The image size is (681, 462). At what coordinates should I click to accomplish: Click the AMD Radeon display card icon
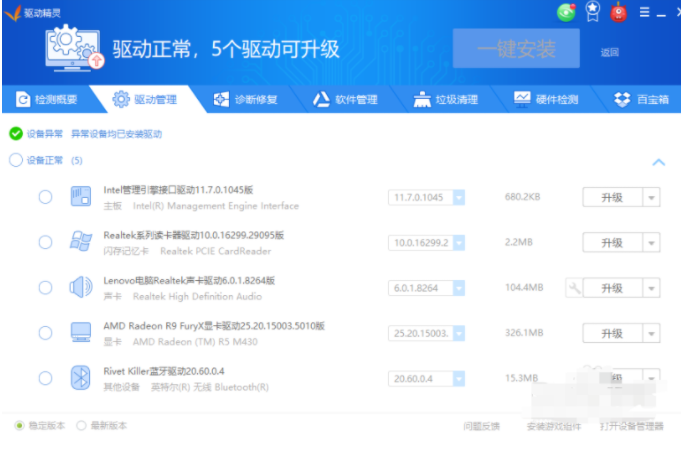point(80,332)
